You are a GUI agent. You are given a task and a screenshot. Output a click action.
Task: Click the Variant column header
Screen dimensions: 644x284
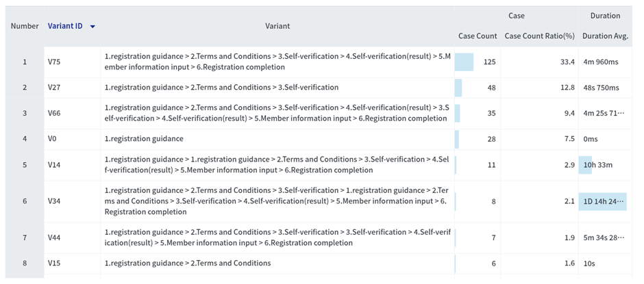tap(277, 26)
